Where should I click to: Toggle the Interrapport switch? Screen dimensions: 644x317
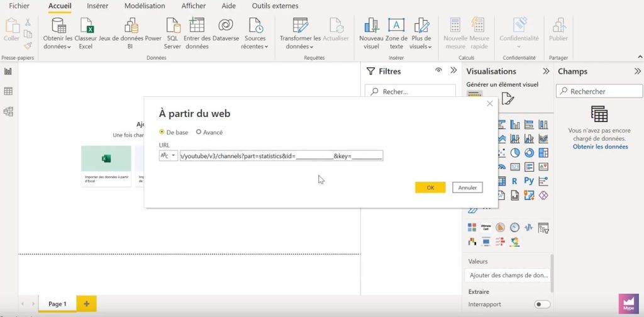click(542, 304)
